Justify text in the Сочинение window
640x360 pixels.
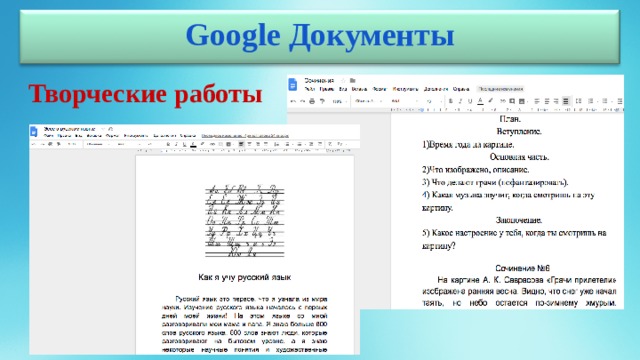pyautogui.click(x=565, y=101)
